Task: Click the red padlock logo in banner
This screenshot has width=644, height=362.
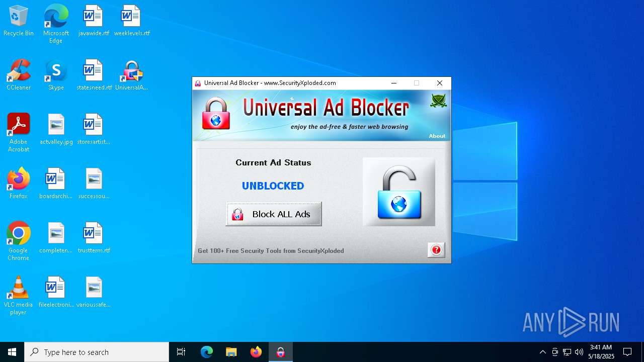Action: 216,114
